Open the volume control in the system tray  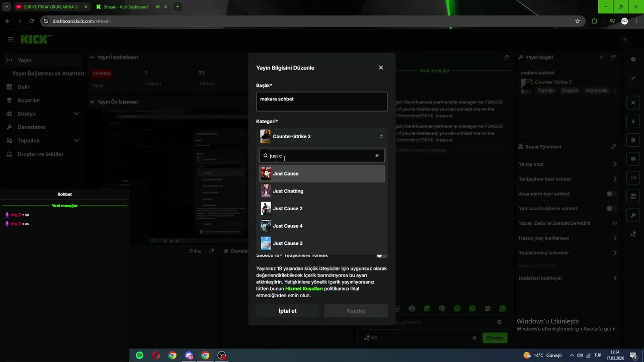pos(580,355)
